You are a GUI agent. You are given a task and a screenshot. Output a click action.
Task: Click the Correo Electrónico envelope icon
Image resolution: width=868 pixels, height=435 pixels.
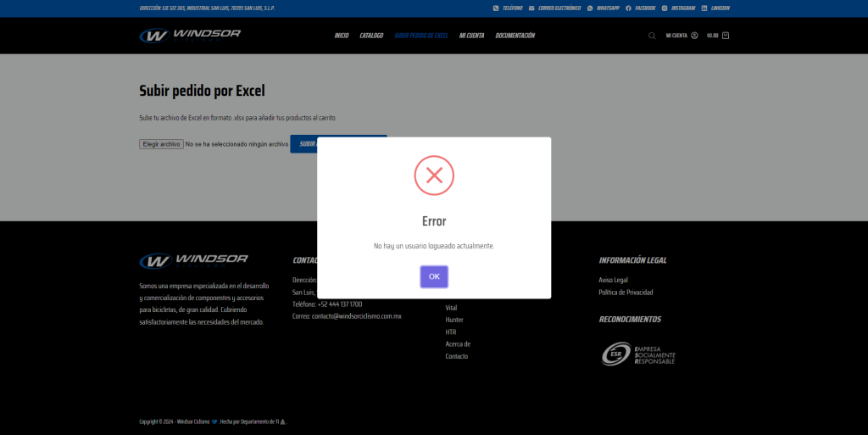click(x=531, y=8)
